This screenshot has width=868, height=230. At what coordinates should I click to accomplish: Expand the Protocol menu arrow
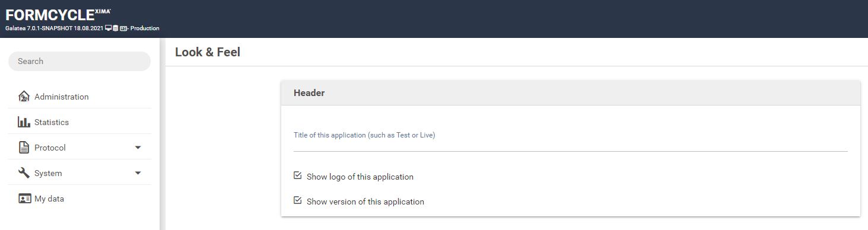138,148
